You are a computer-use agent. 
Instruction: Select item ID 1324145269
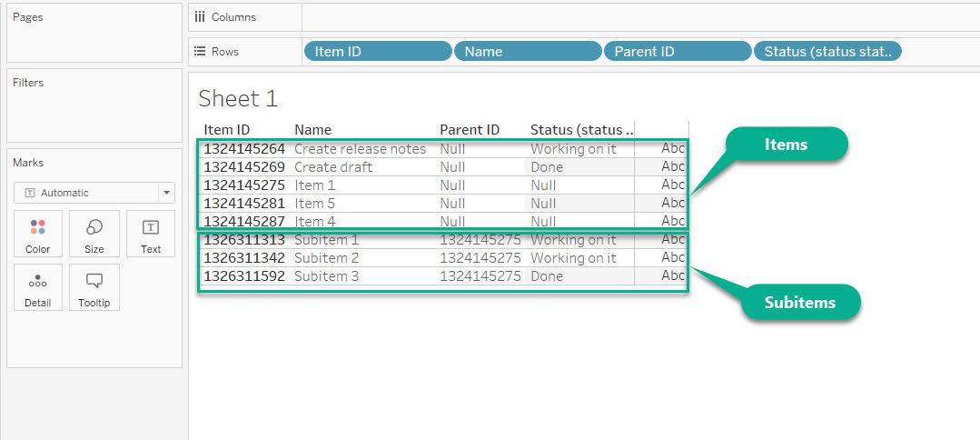[x=243, y=167]
